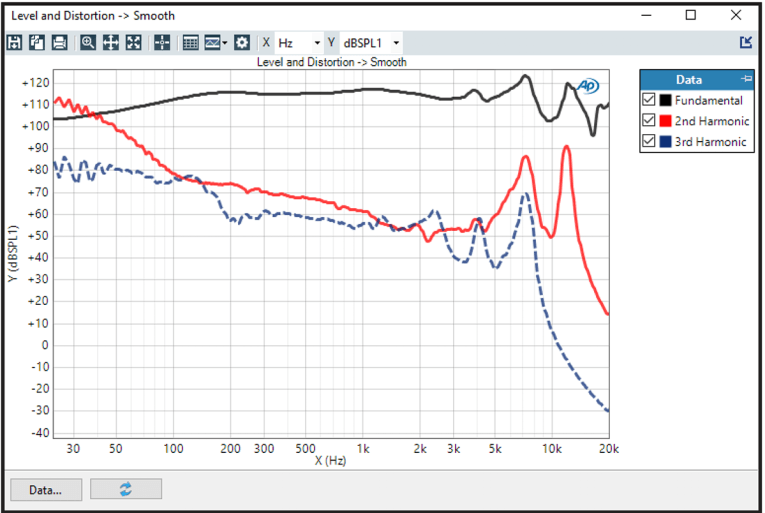Click the Data... button

pyautogui.click(x=45, y=489)
